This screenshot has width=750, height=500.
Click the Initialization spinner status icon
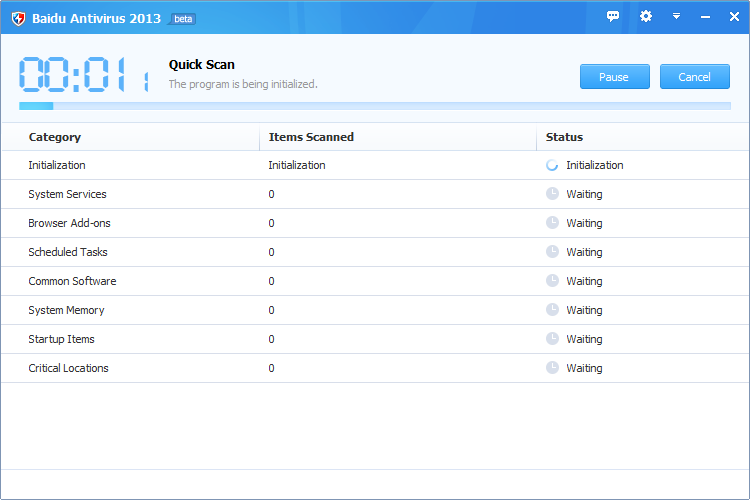tap(552, 165)
